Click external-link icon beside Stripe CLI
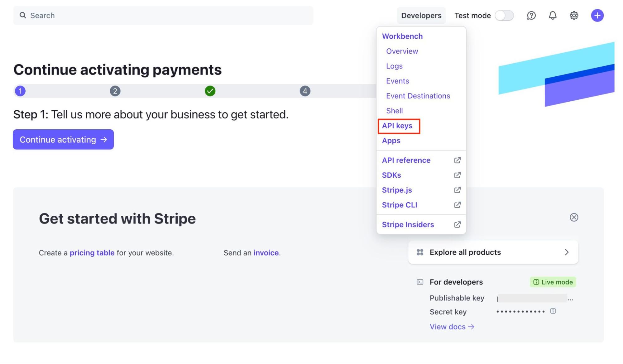 click(x=457, y=205)
